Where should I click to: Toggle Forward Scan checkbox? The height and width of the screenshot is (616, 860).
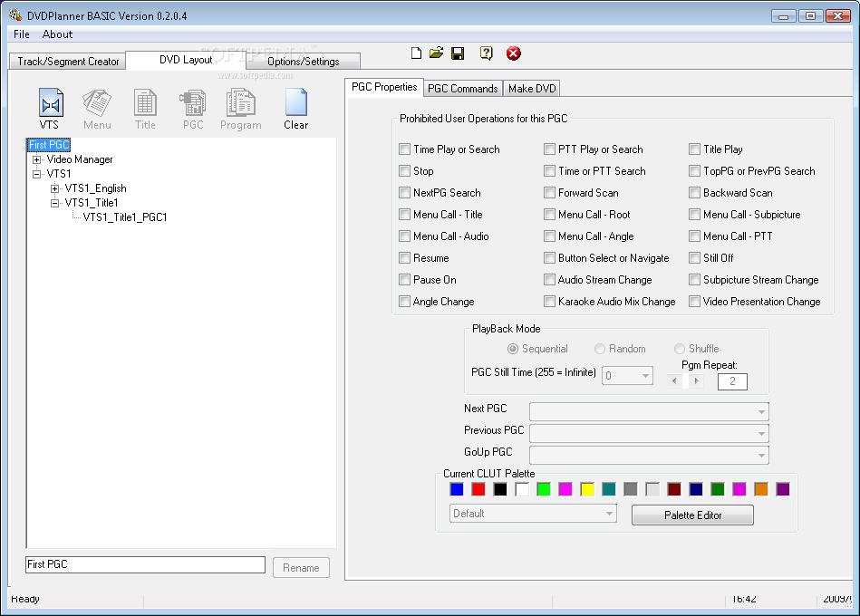pyautogui.click(x=549, y=192)
